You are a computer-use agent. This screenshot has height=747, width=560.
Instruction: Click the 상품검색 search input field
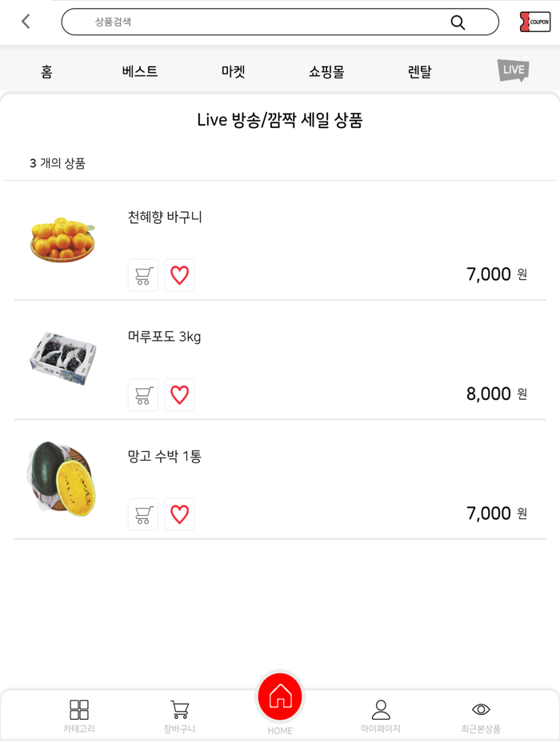click(x=240, y=22)
